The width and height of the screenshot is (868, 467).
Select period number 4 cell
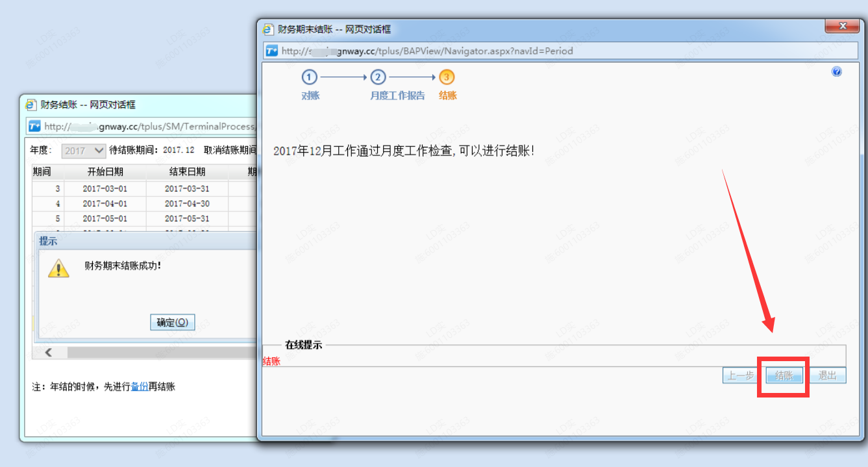[49, 203]
